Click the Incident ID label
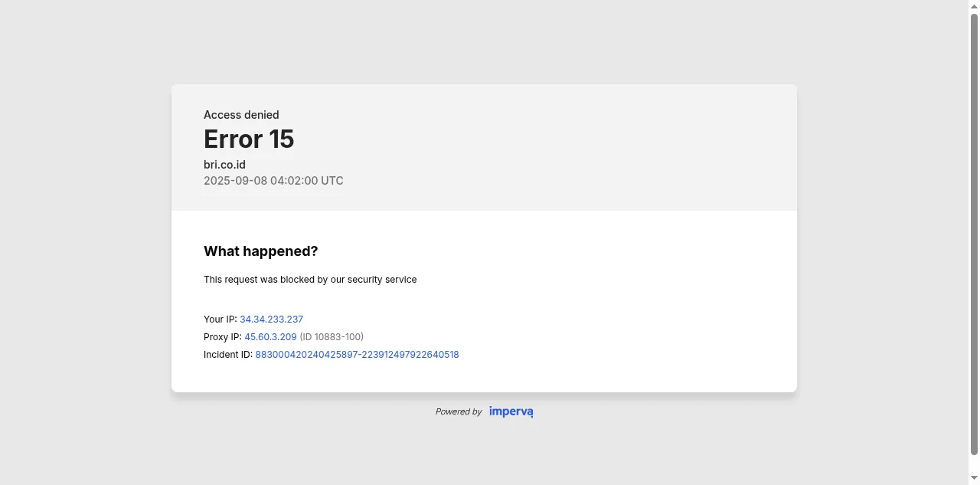This screenshot has height=485, width=980. click(x=227, y=355)
